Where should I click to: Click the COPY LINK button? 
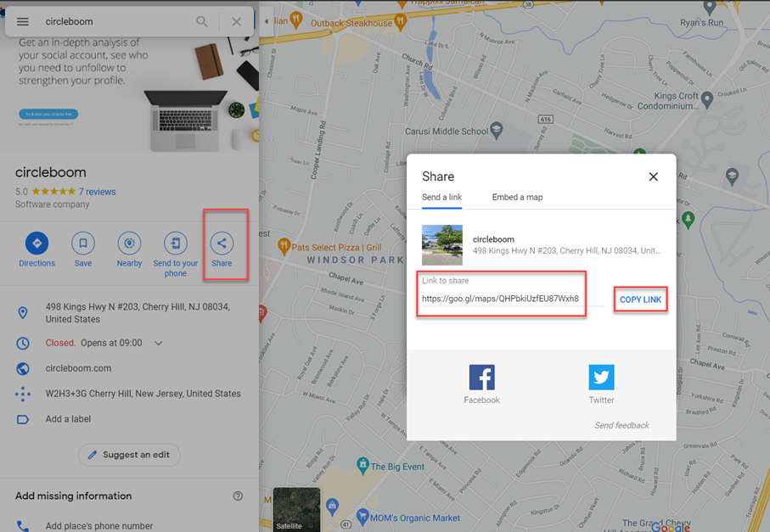(x=640, y=299)
